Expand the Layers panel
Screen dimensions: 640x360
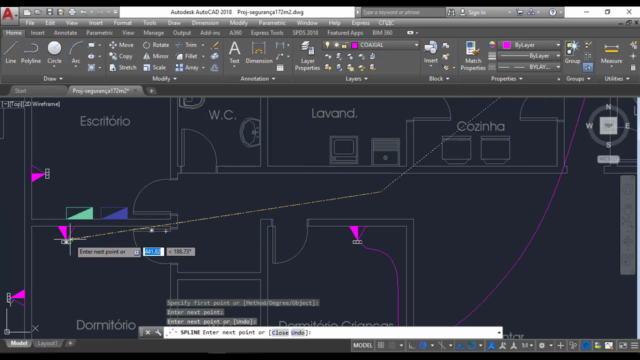pos(356,79)
